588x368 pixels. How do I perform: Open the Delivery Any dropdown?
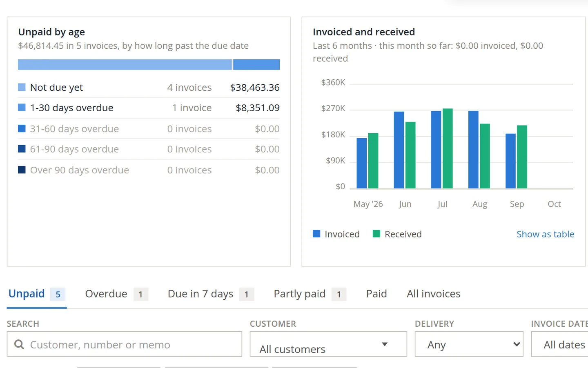point(469,344)
